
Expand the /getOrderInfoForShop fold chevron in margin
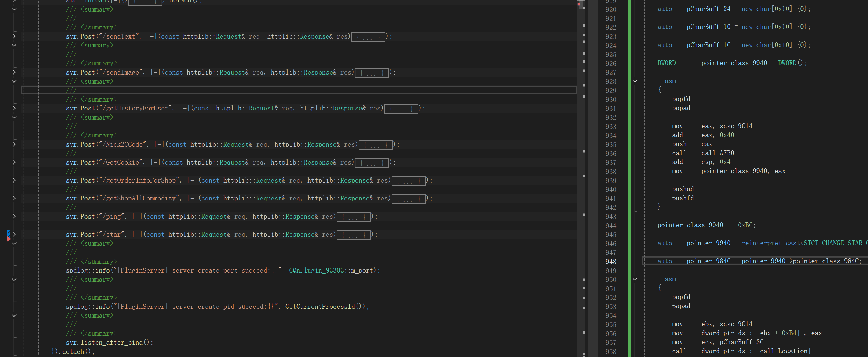pyautogui.click(x=14, y=181)
